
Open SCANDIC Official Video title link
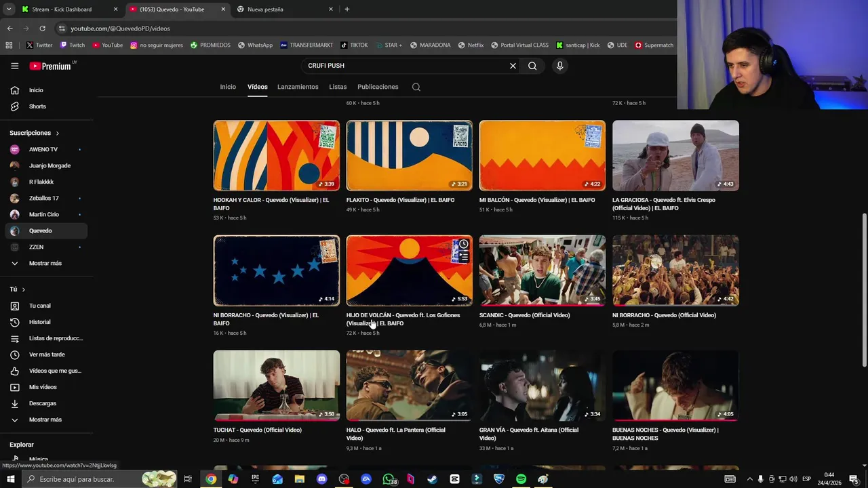pyautogui.click(x=524, y=315)
